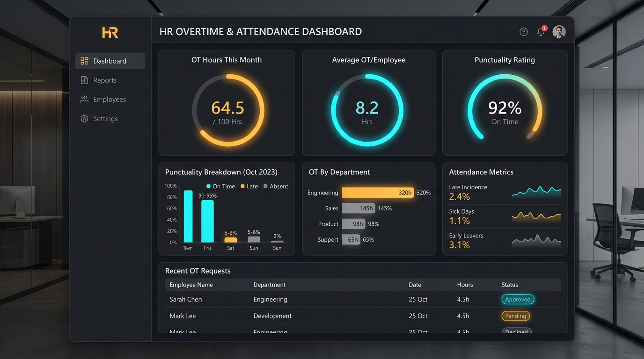Click the 2.4% Late Incidence value
This screenshot has width=644, height=359.
(460, 197)
